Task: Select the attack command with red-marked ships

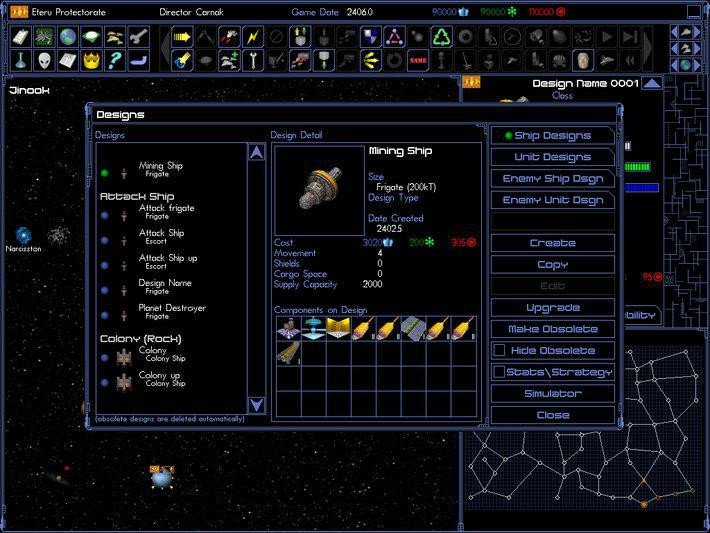Action: tap(229, 37)
